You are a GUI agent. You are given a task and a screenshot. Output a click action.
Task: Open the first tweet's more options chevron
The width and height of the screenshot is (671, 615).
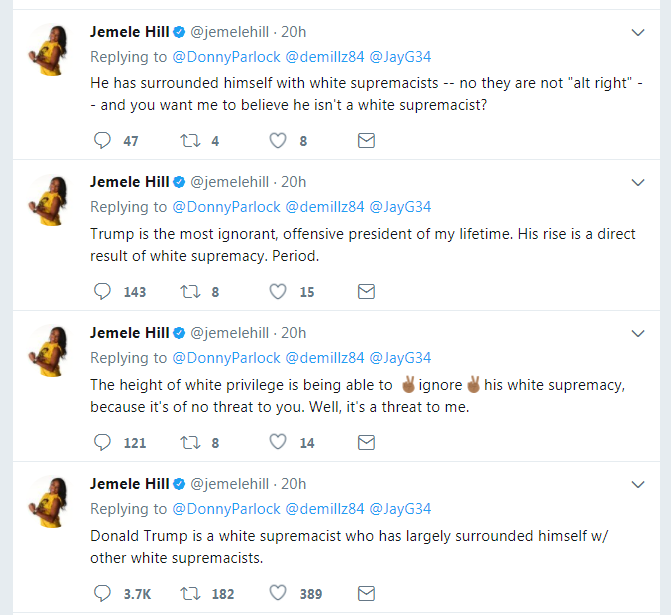click(639, 32)
